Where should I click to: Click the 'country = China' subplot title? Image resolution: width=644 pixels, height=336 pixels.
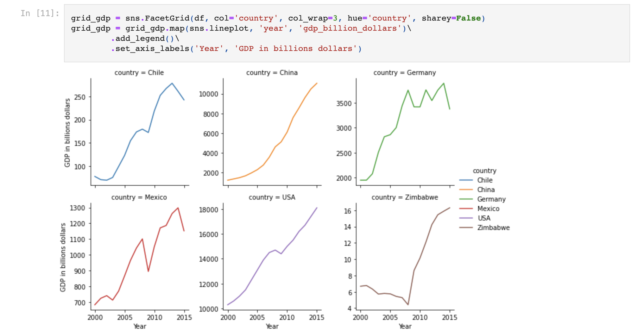[272, 72]
